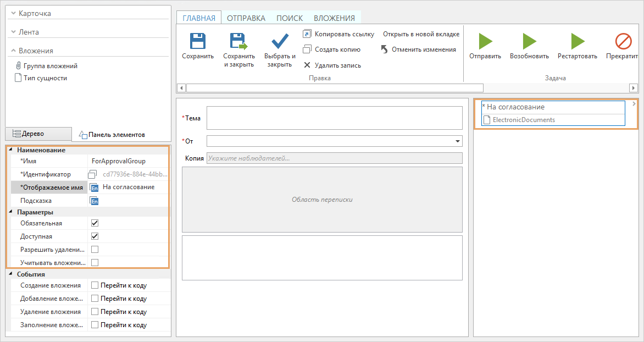This screenshot has width=644, height=342.
Task: Click Отменить изменения undo icon
Action: pyautogui.click(x=384, y=49)
